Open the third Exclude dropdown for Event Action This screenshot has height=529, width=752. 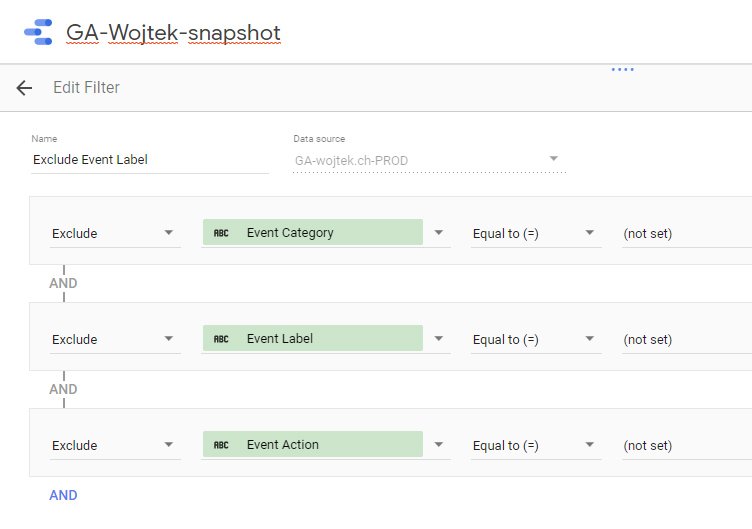coord(115,446)
